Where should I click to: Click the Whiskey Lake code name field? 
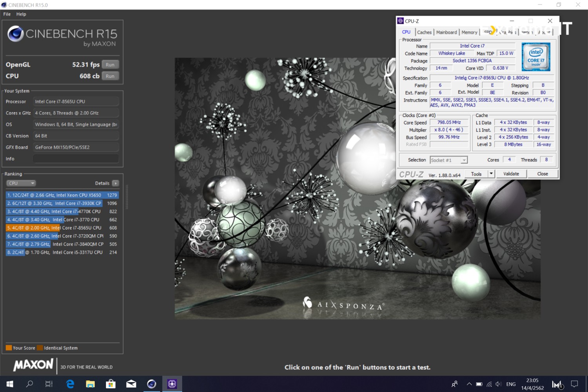pos(452,53)
